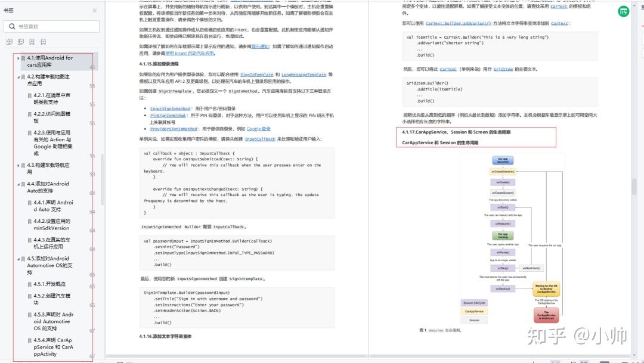Click the green Zhihu logo at top right
This screenshot has height=363, width=644.
(x=623, y=11)
